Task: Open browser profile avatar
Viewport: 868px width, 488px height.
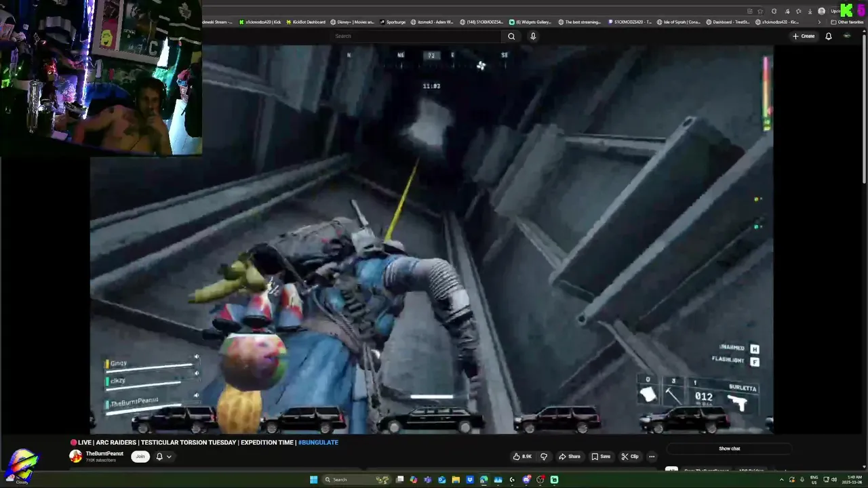Action: [822, 11]
